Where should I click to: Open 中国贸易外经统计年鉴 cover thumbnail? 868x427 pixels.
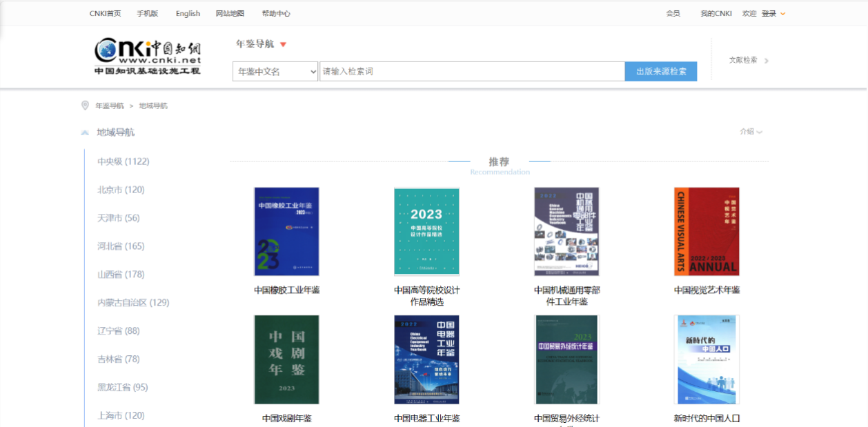click(x=566, y=360)
